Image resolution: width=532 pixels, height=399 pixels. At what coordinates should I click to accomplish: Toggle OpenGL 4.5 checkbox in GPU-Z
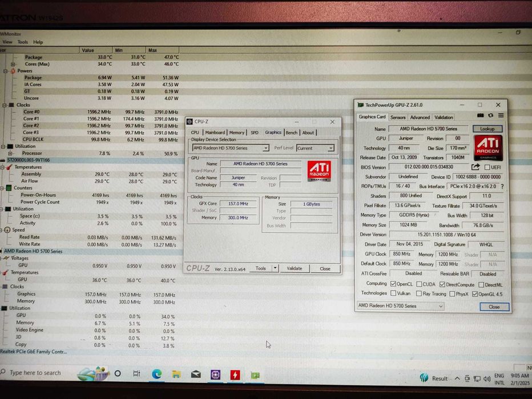[x=475, y=294]
